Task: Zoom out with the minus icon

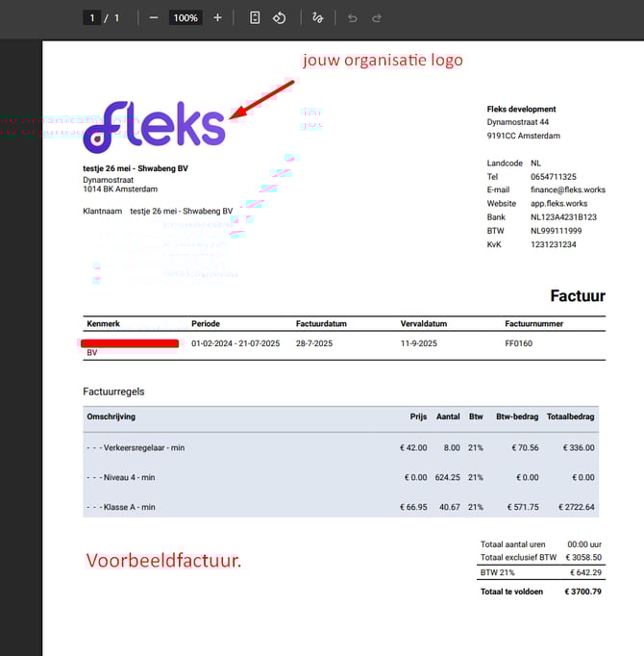Action: tap(153, 18)
